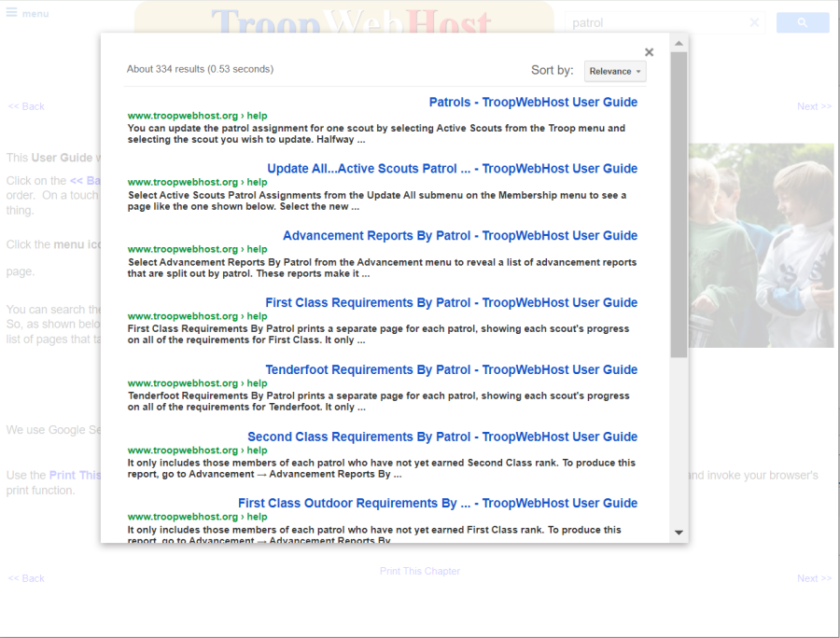Click snippet 'You can update the patrol assignment'
The height and width of the screenshot is (638, 840).
pos(376,133)
